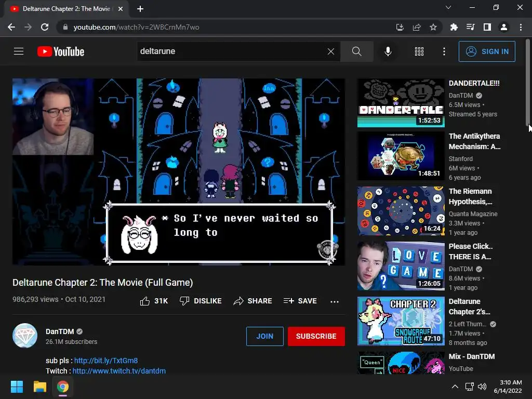
Task: Open Chrome three-dot menu
Action: click(x=521, y=27)
